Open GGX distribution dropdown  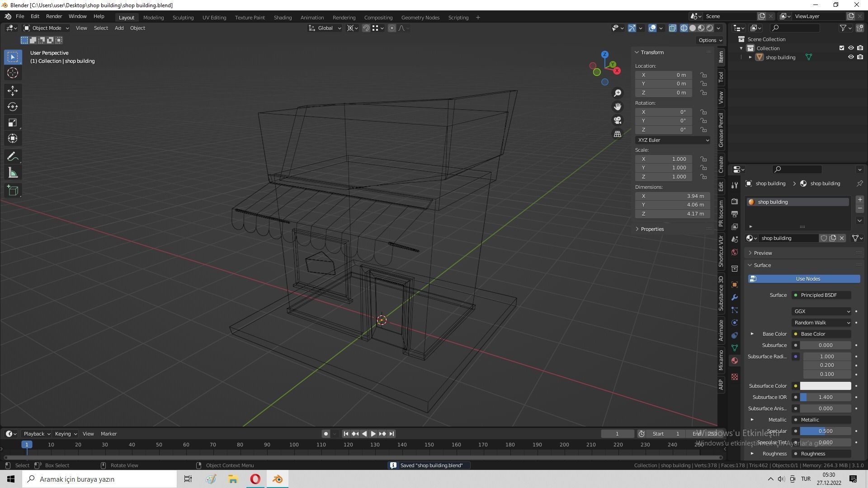click(821, 311)
